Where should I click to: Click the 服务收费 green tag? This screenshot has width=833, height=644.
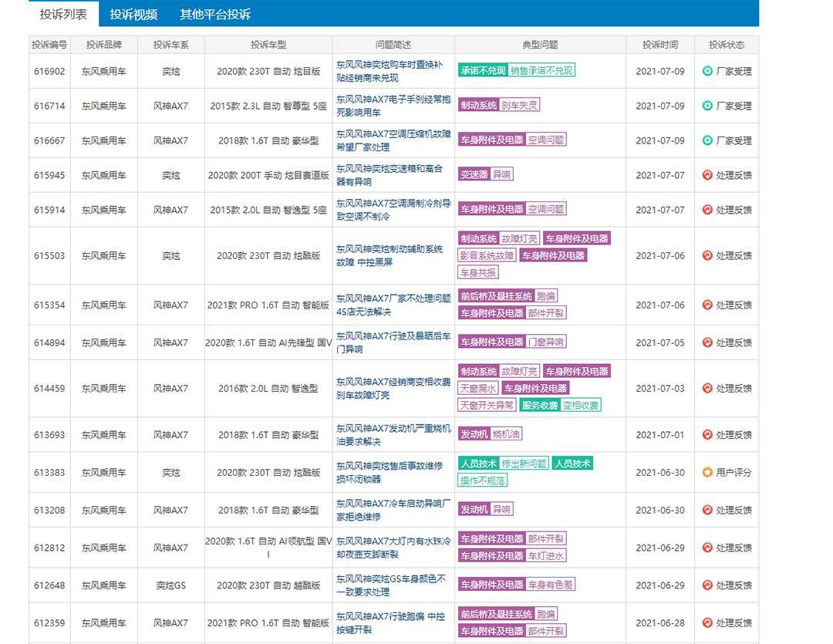(540, 406)
